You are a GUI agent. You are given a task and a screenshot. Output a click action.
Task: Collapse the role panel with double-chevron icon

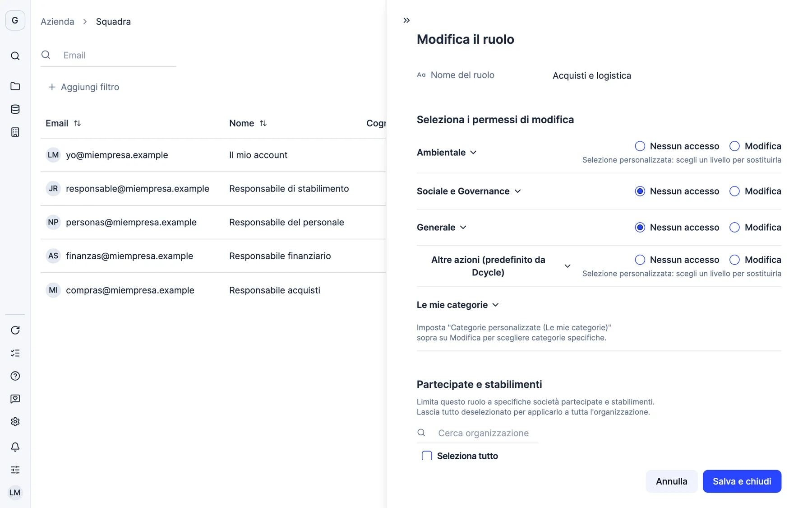(x=406, y=20)
